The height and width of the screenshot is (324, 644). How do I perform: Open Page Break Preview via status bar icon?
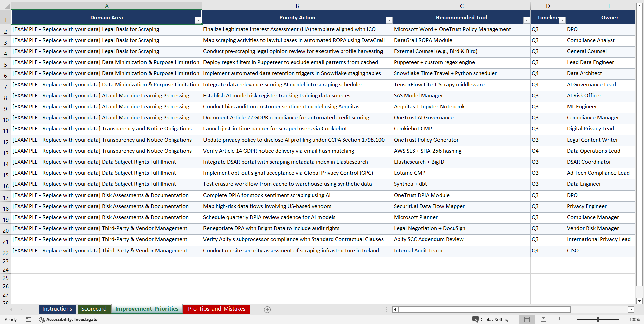pos(560,319)
